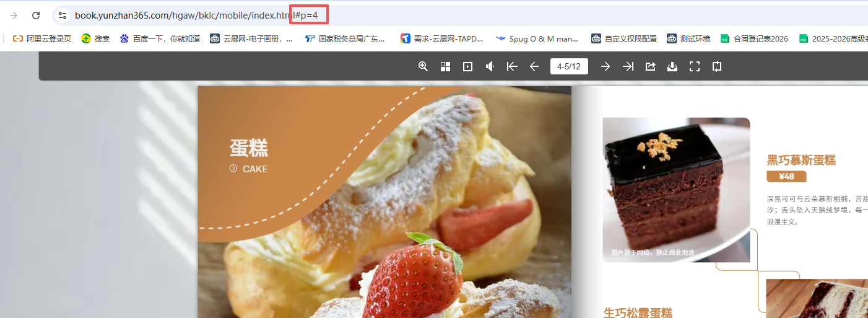Image resolution: width=868 pixels, height=318 pixels.
Task: Reload the browser page
Action: point(36,15)
